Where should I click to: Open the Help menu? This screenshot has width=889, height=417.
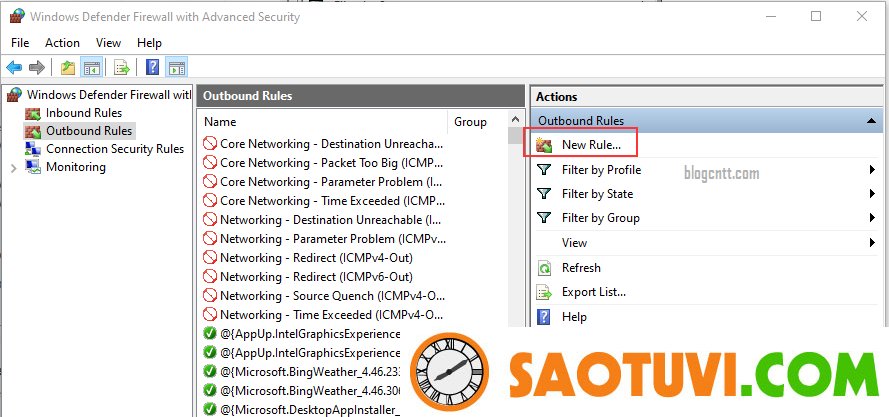pos(149,43)
